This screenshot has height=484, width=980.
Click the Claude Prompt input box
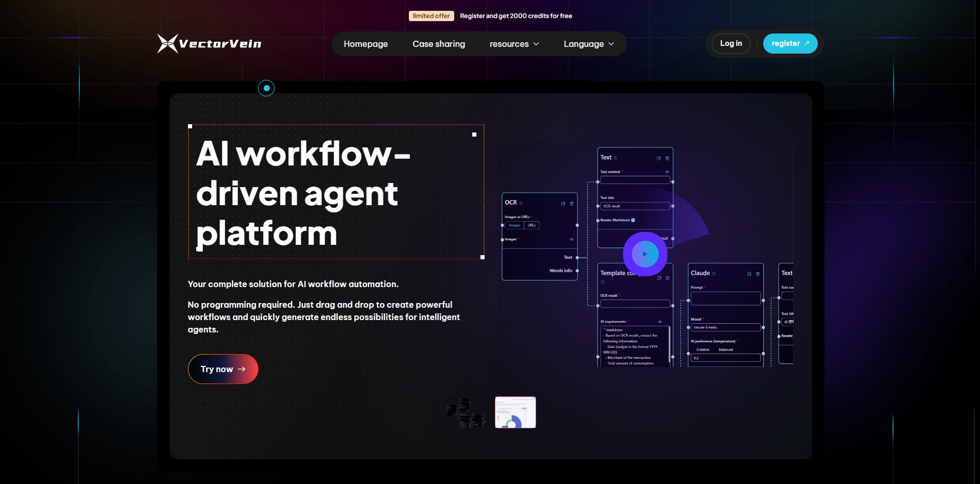coord(726,298)
